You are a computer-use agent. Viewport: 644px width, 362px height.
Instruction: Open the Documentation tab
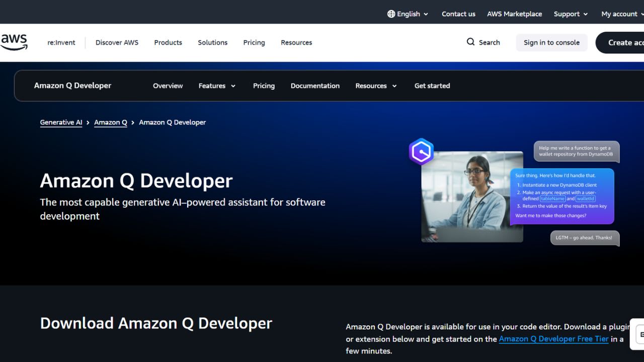pos(315,86)
